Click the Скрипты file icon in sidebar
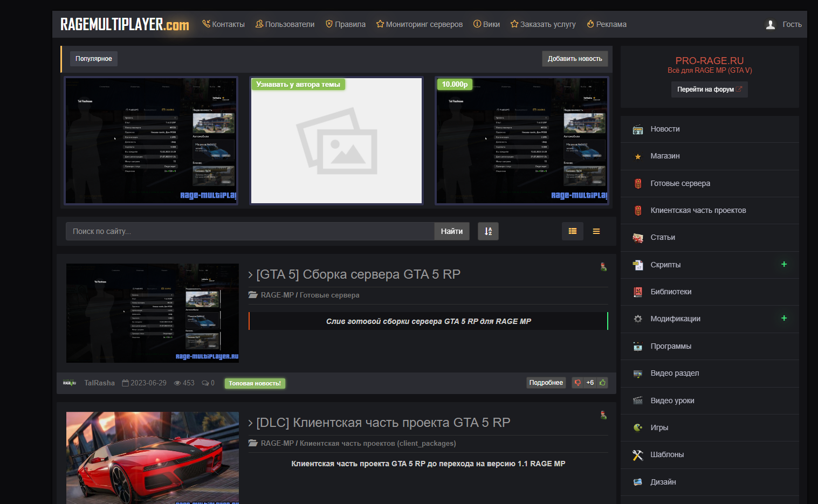Screen dimensions: 818x504 [638, 265]
